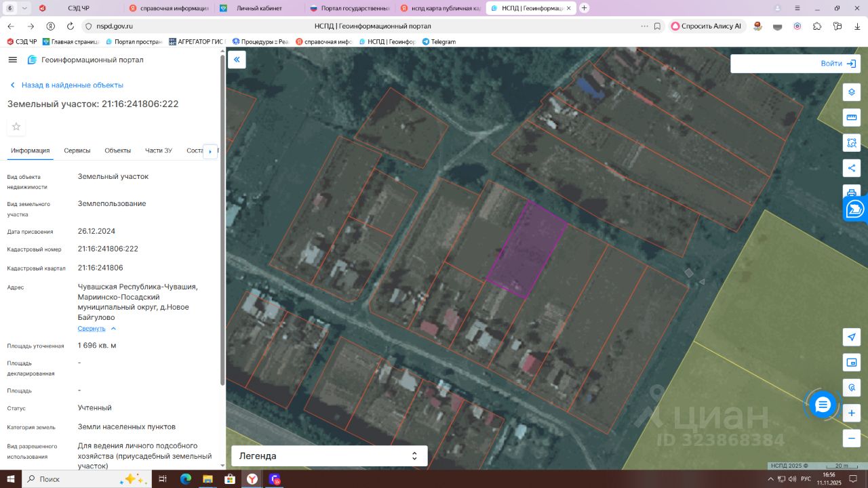Collapse the address with the Свернуть link

tap(97, 329)
